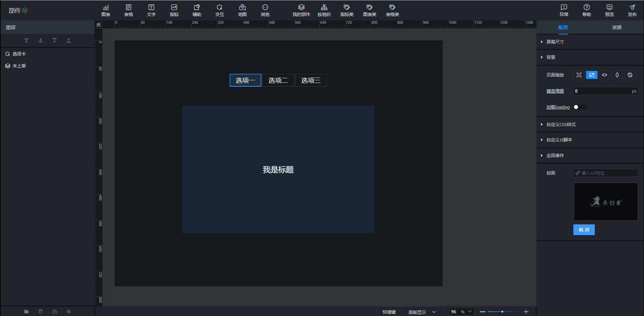Image resolution: width=644 pixels, height=316 pixels.
Task: Switch to the 资源 tab
Action: click(617, 27)
